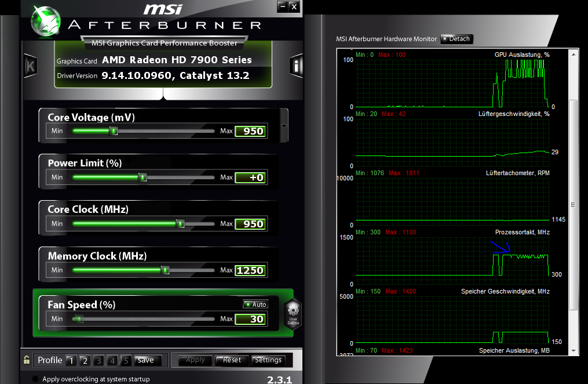Image resolution: width=588 pixels, height=384 pixels.
Task: Click the Memory Clock slider handle
Action: coord(165,270)
